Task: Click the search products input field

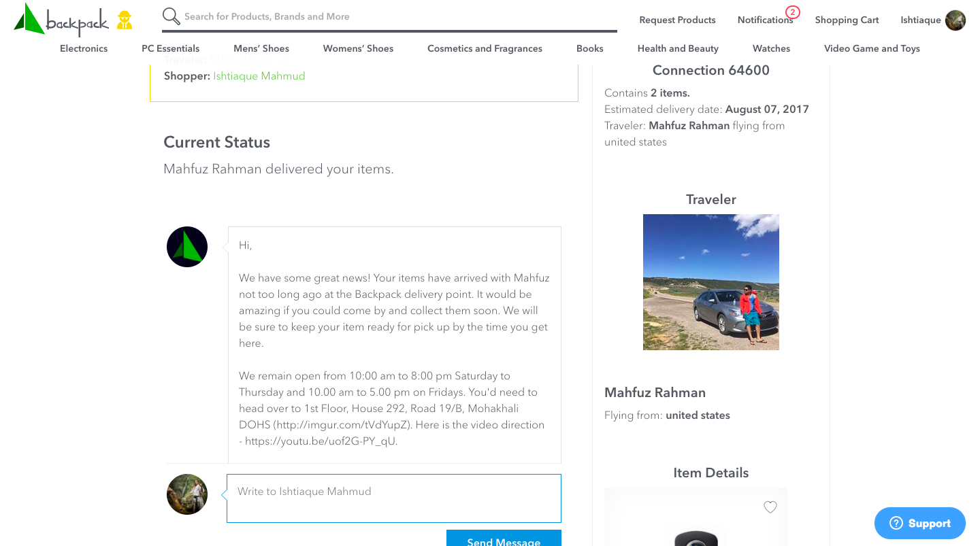Action: pos(399,16)
